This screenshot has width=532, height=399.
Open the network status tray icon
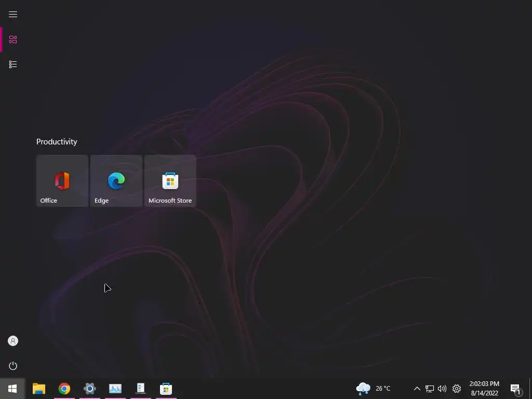coord(430,389)
